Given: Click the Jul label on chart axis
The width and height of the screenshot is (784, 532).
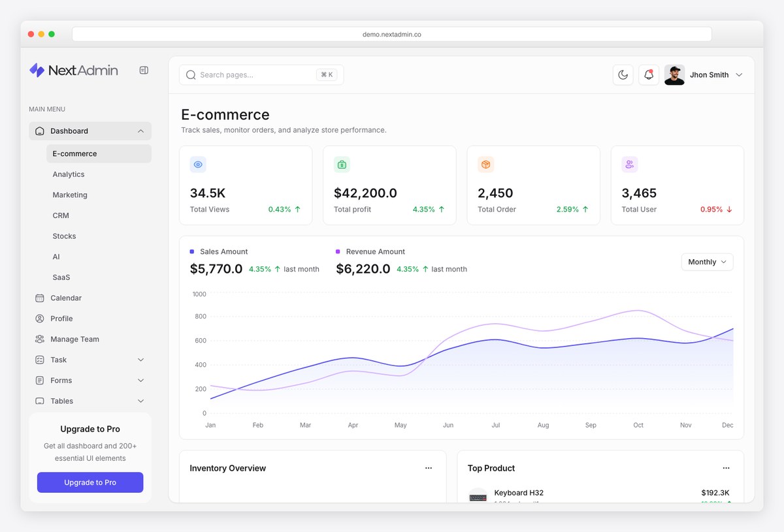Looking at the screenshot, I should [x=496, y=425].
